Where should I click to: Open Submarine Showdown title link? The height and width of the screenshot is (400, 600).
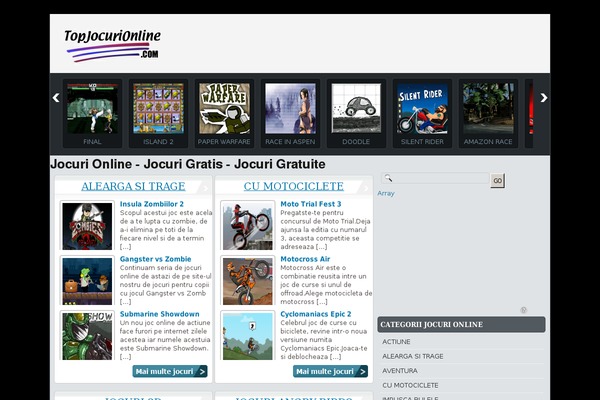click(x=160, y=314)
